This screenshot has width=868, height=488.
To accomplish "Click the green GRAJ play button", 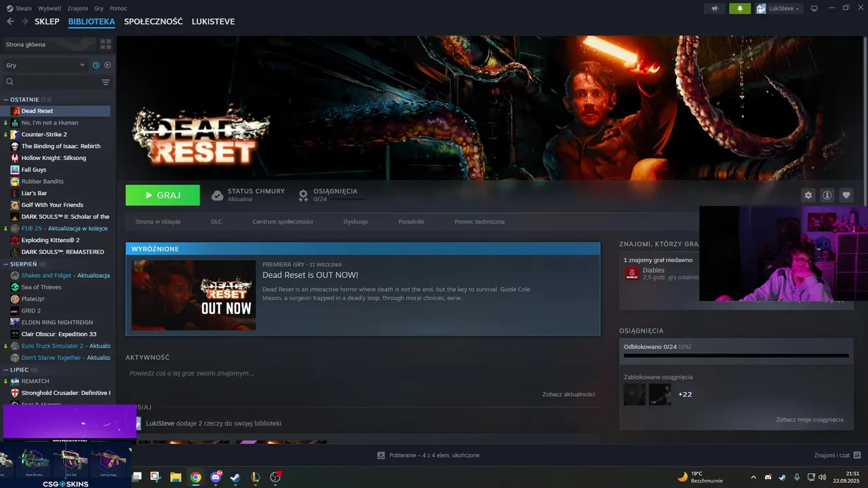I will click(163, 195).
